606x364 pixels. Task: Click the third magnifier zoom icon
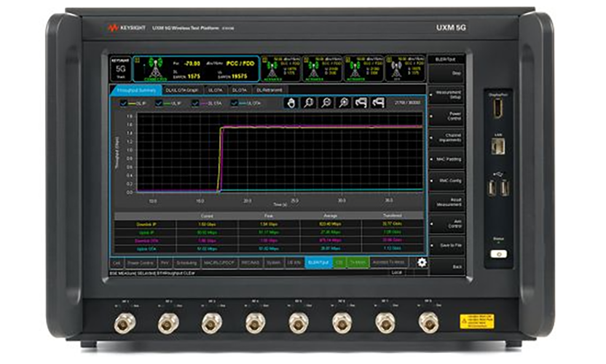344,103
